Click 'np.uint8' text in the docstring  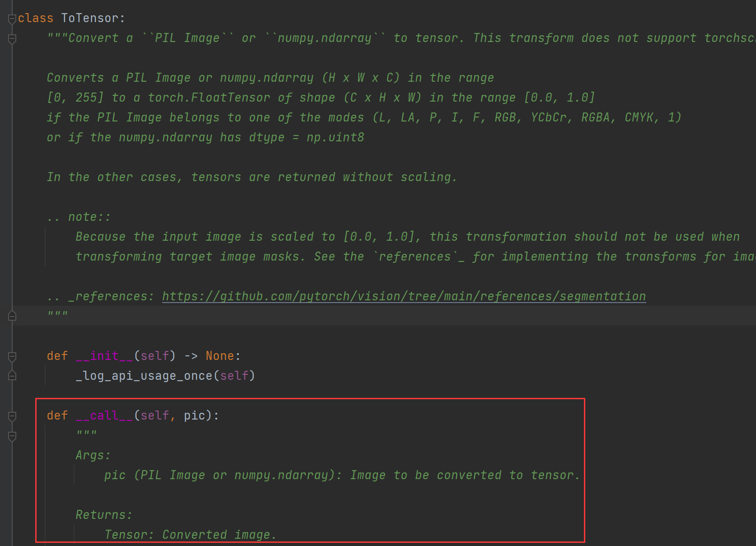point(335,137)
